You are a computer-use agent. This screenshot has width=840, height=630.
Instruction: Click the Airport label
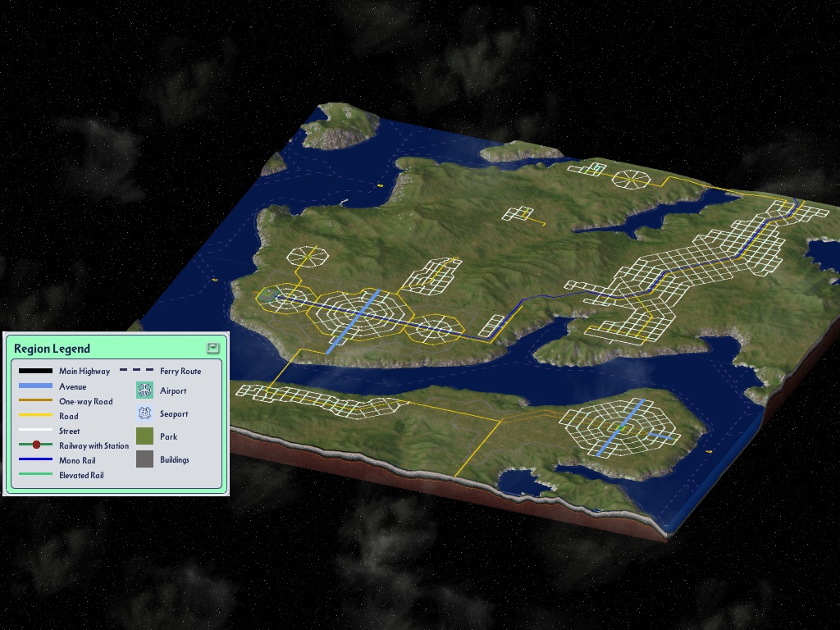pos(173,391)
